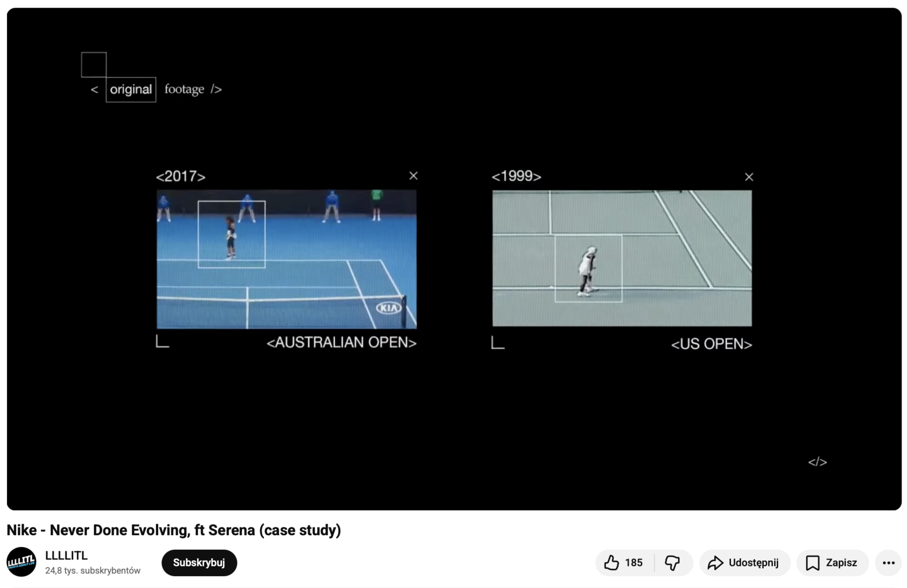
Task: Click the <US OPEN> caption
Action: (x=712, y=344)
